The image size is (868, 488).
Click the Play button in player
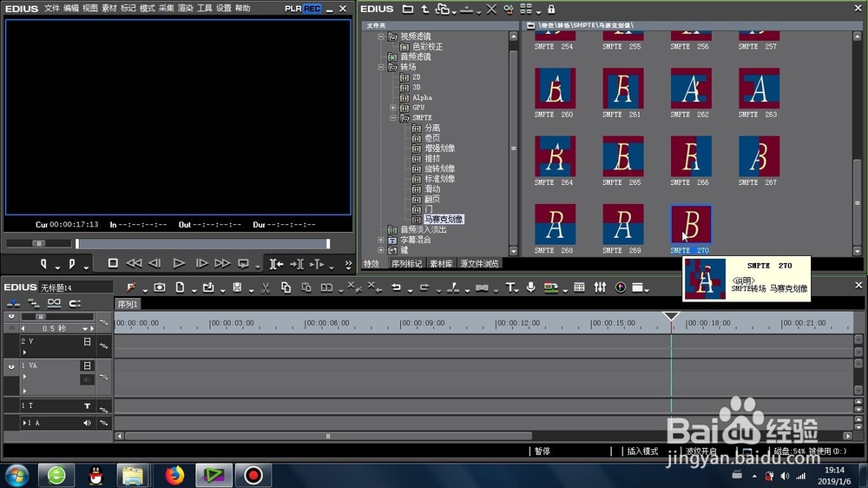click(x=178, y=264)
